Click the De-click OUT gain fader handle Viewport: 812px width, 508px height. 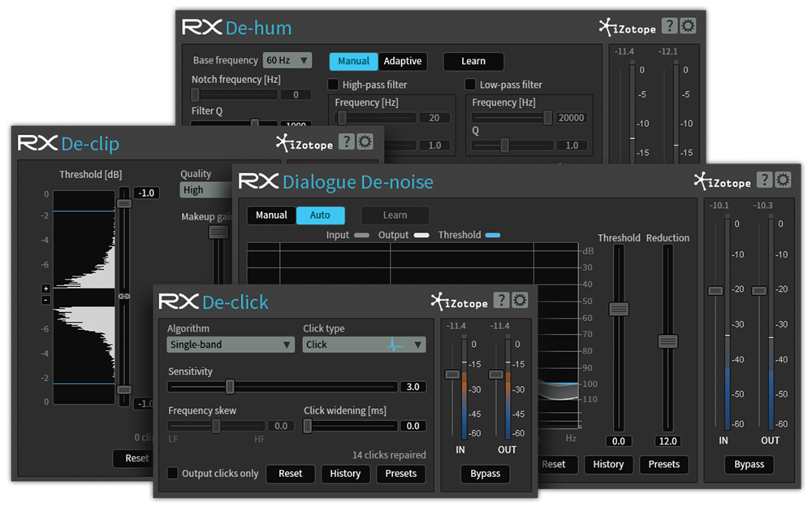point(496,374)
